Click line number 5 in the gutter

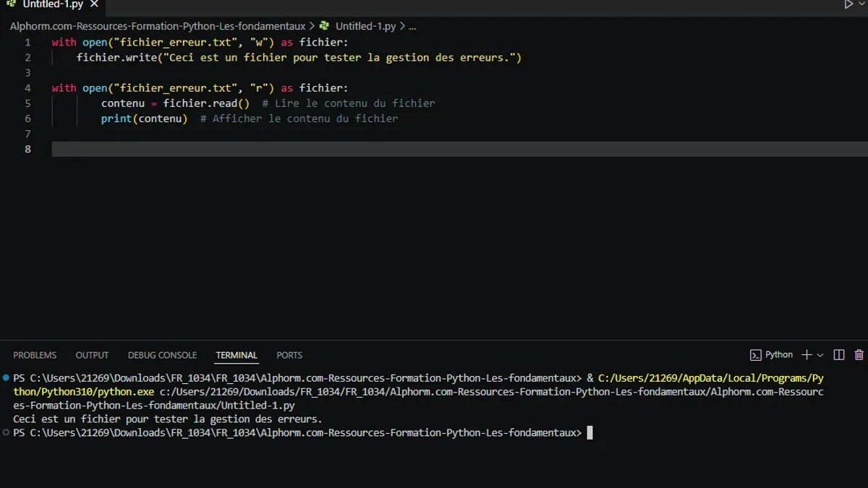coord(27,103)
